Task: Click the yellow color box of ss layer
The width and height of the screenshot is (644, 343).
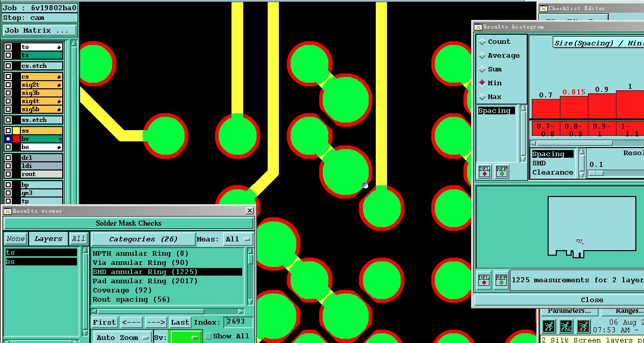Action: click(x=17, y=131)
